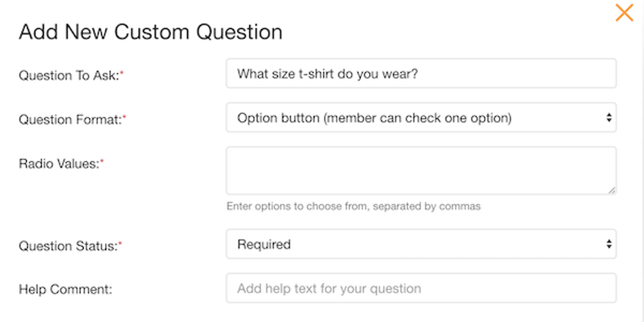Click the "Help Comment:" label
This screenshot has height=322, width=644.
(66, 290)
